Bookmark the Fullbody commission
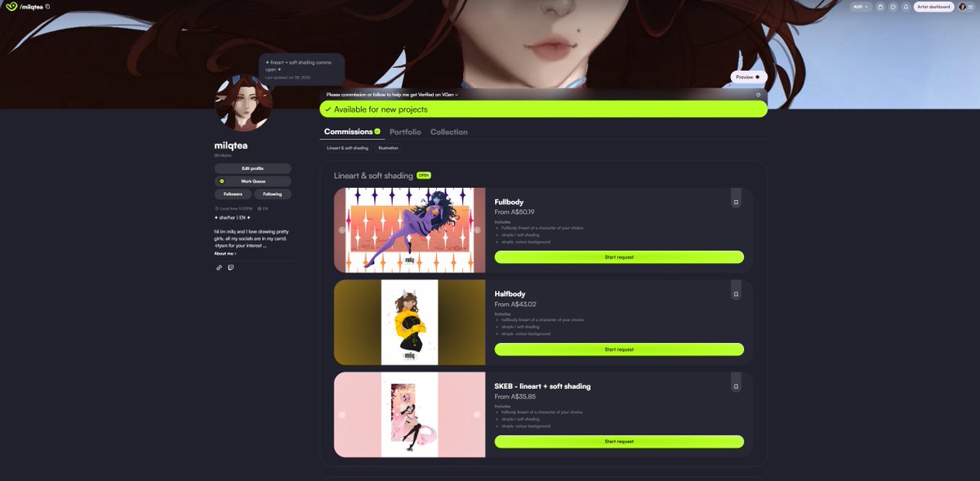This screenshot has width=980, height=481. coord(736,202)
